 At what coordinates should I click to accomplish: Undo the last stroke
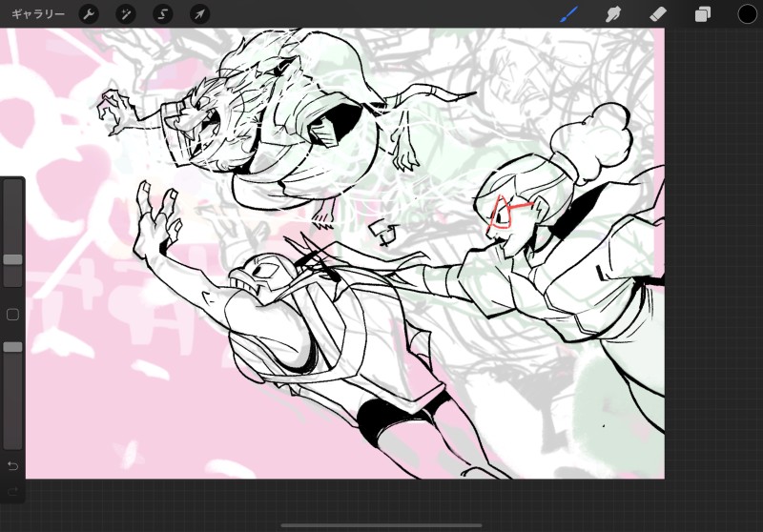(x=12, y=466)
